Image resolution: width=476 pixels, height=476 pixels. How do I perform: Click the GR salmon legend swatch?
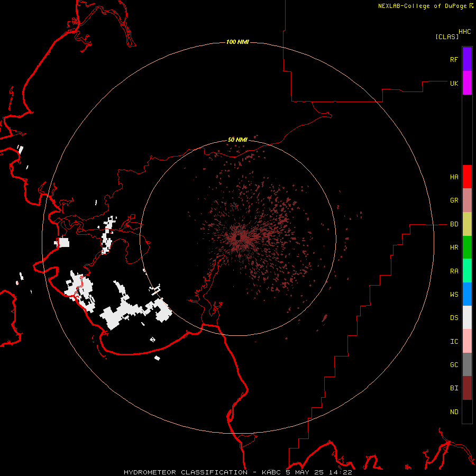pos(467,200)
